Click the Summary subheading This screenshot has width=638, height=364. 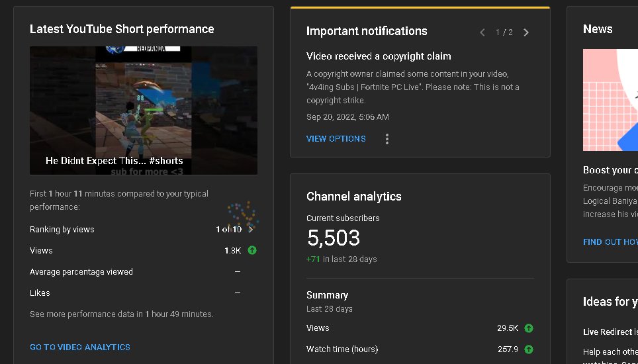[327, 295]
